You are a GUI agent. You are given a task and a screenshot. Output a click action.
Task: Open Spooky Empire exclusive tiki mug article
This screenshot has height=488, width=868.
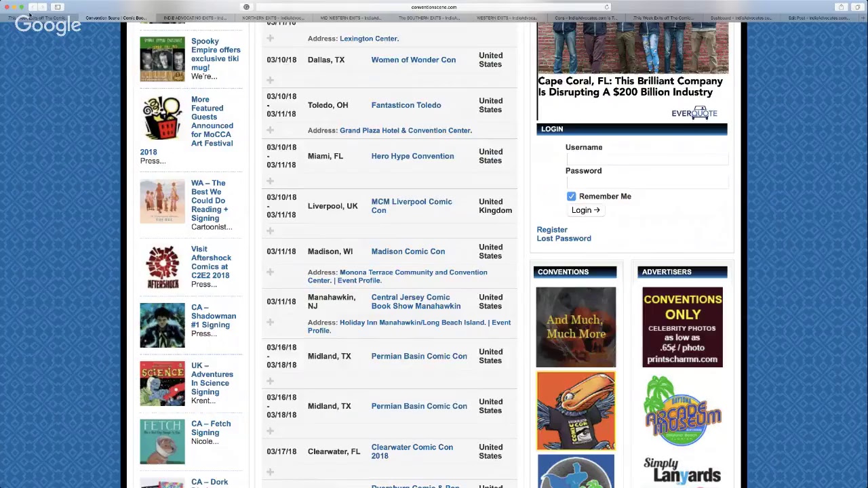click(216, 54)
